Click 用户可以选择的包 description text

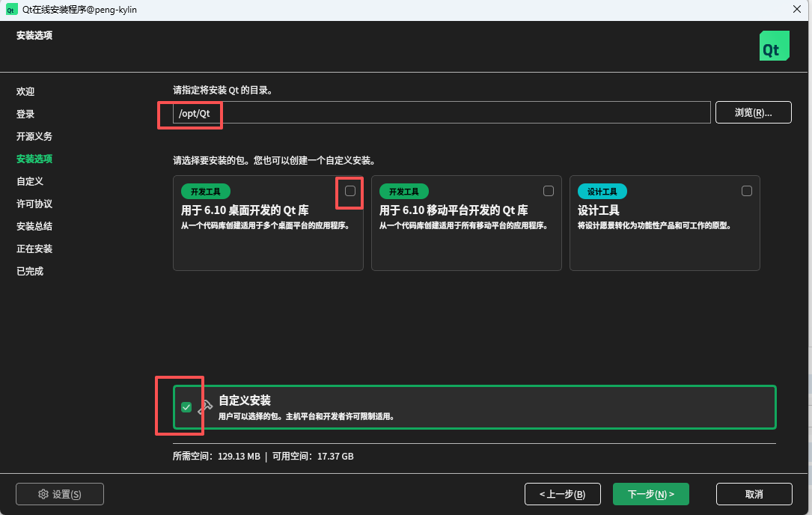[x=308, y=416]
